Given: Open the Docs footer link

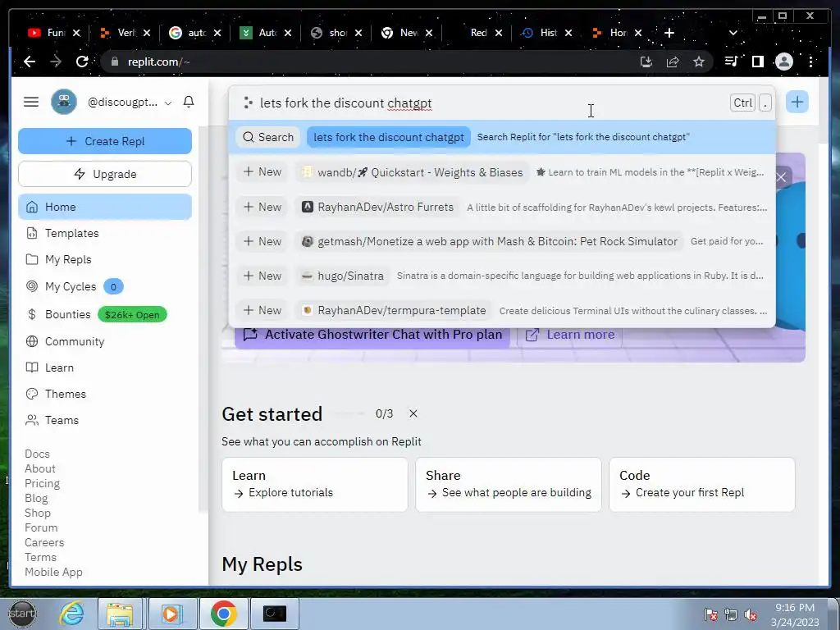Looking at the screenshot, I should (37, 454).
